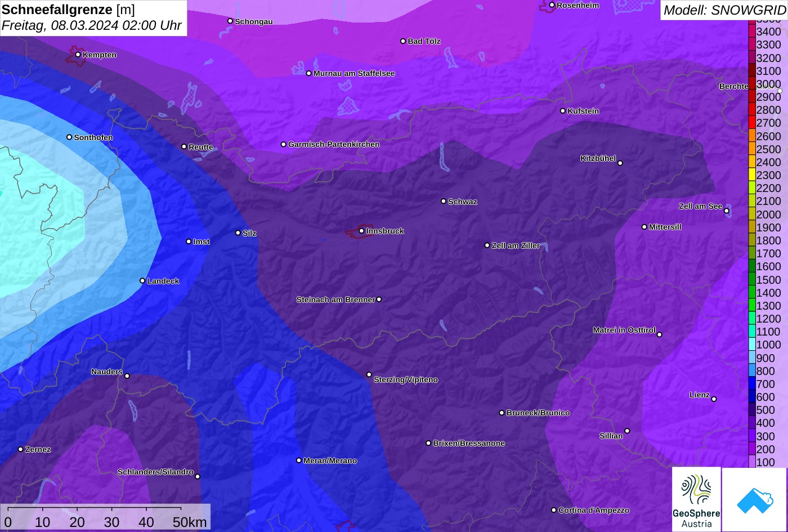
Task: Click the 400 m purple legend swatch
Action: [x=751, y=423]
